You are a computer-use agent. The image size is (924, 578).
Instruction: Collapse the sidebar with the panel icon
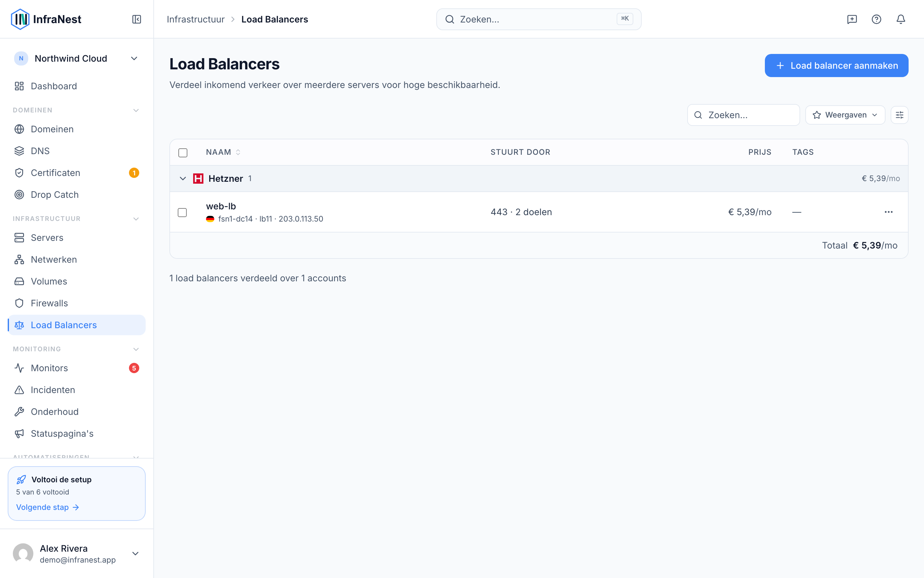[137, 19]
